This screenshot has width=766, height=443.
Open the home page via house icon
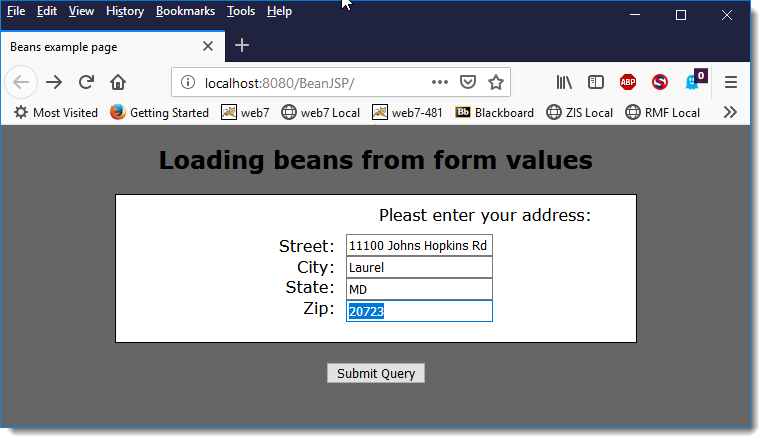tap(118, 82)
